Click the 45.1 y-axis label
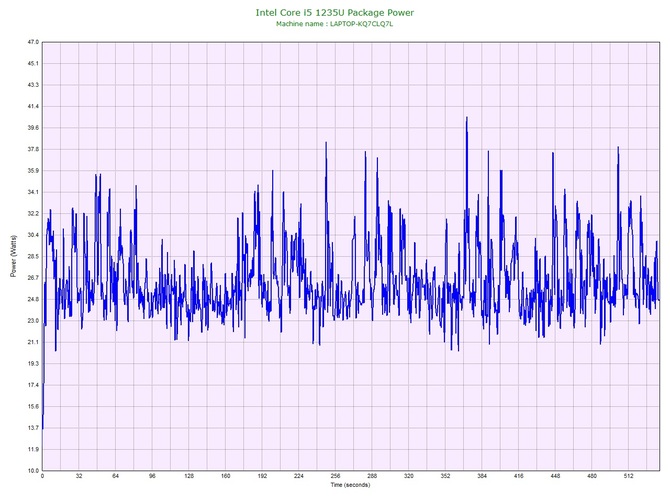670x502 pixels. click(x=33, y=64)
